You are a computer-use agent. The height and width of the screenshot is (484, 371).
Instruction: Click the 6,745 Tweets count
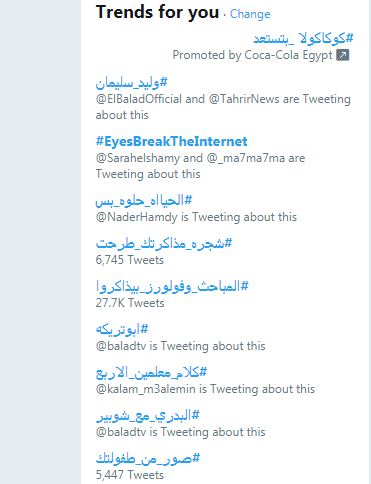click(x=129, y=260)
